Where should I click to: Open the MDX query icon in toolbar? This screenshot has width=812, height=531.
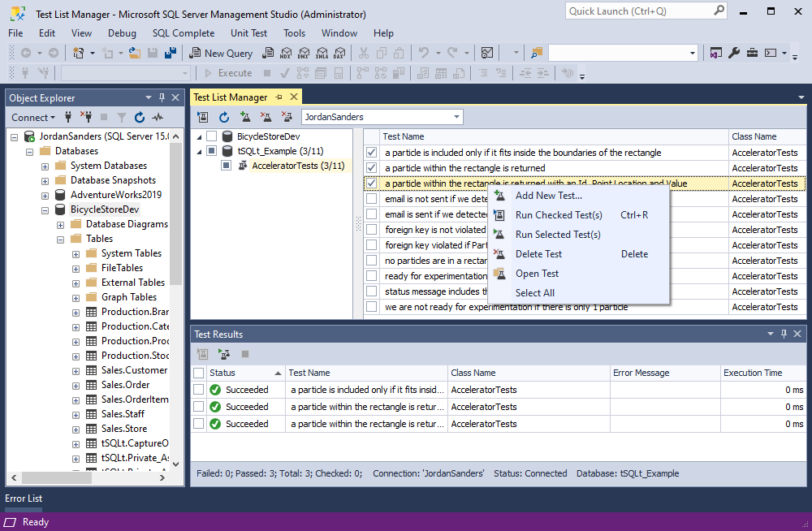[x=285, y=53]
